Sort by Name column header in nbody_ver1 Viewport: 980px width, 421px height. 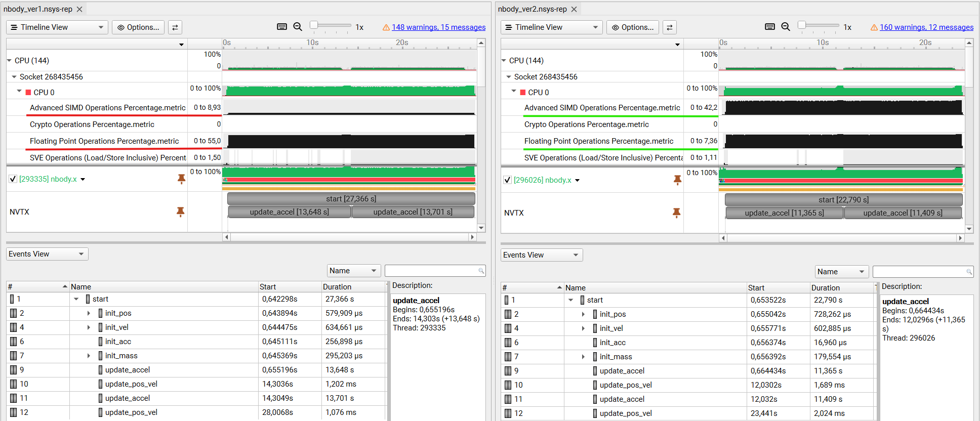[164, 287]
